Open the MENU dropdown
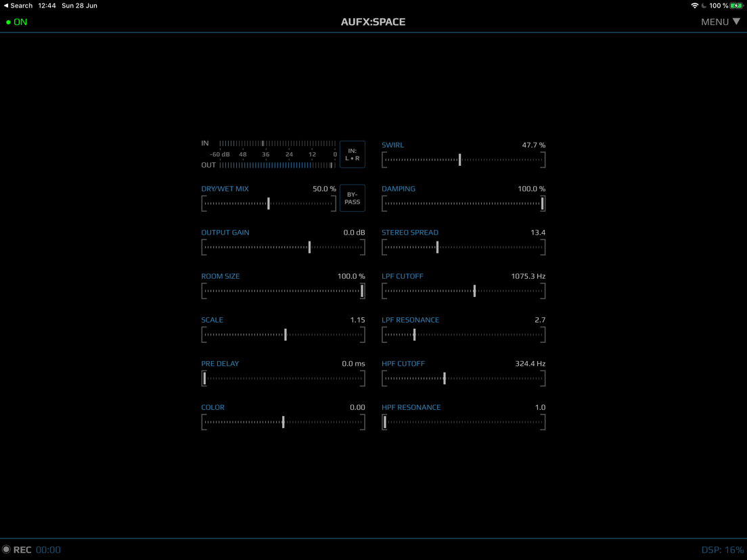The image size is (747, 560). 721,22
